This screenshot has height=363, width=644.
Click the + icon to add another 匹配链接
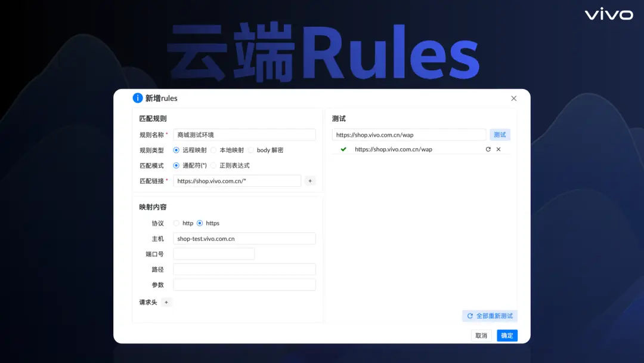309,180
